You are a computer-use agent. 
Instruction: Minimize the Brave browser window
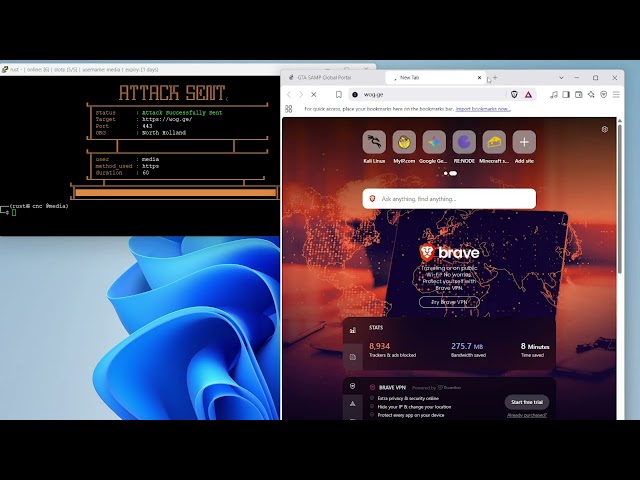coord(577,78)
